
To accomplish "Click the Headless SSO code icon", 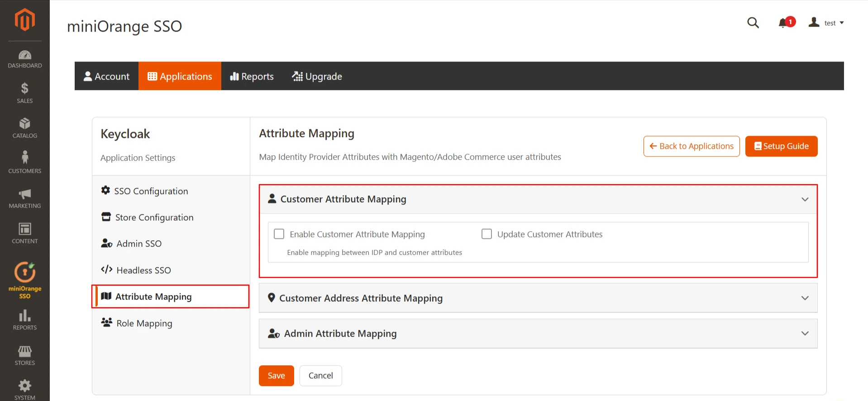I will coord(107,270).
